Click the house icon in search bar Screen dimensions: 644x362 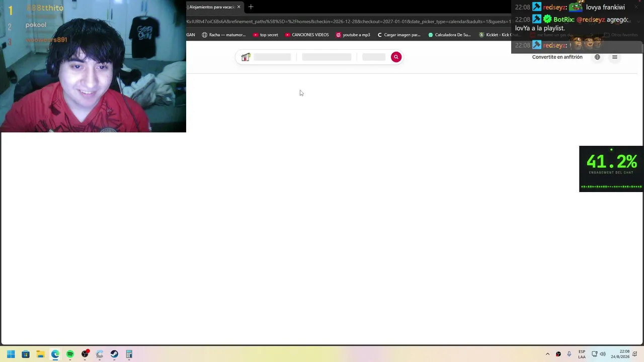click(246, 57)
